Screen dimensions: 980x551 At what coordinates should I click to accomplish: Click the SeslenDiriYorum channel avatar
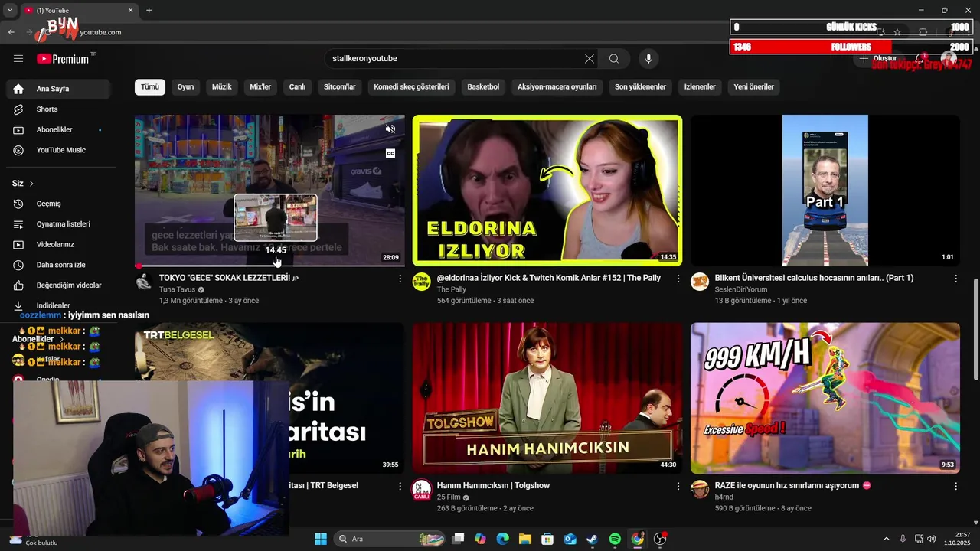699,282
